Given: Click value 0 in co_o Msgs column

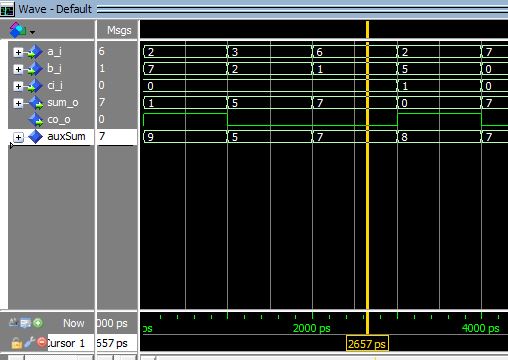Looking at the screenshot, I should 102,119.
